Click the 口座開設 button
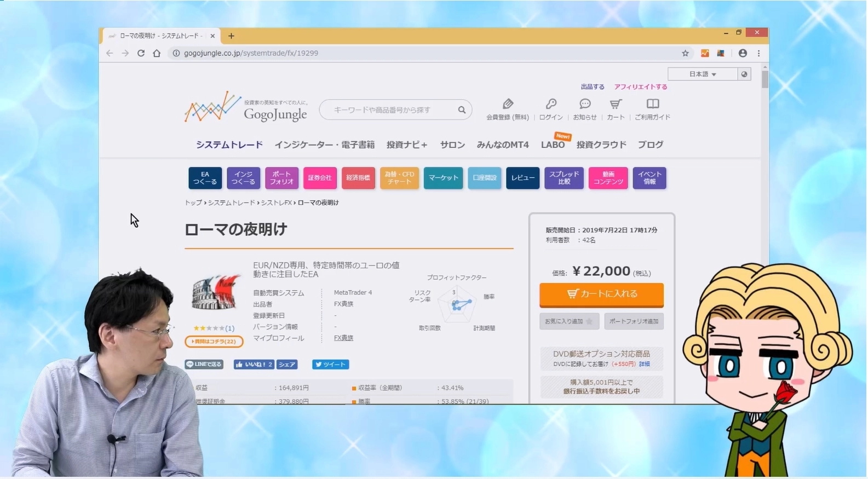 [485, 178]
